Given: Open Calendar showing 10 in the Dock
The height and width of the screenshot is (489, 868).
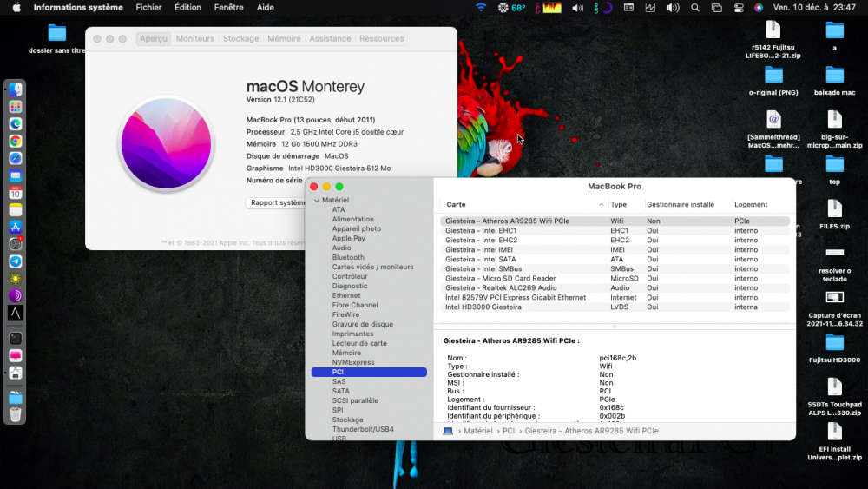Looking at the screenshot, I should pos(16,192).
